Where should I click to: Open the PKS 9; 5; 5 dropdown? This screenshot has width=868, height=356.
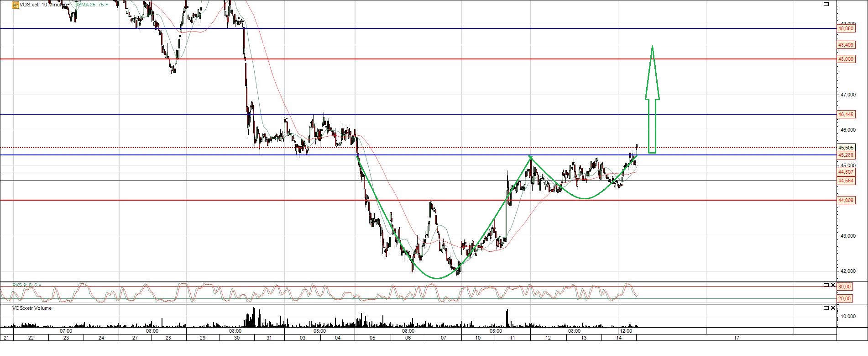pos(40,285)
